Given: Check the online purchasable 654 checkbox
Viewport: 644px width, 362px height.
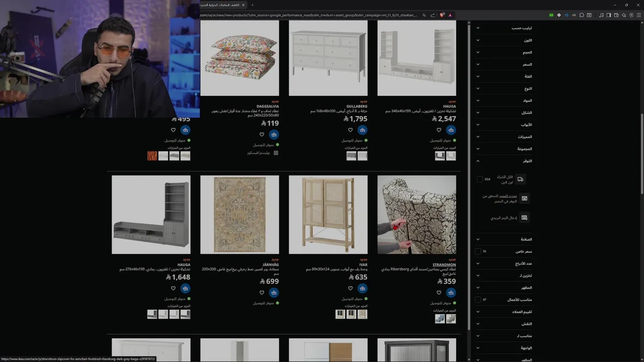Looking at the screenshot, I should click(x=479, y=179).
